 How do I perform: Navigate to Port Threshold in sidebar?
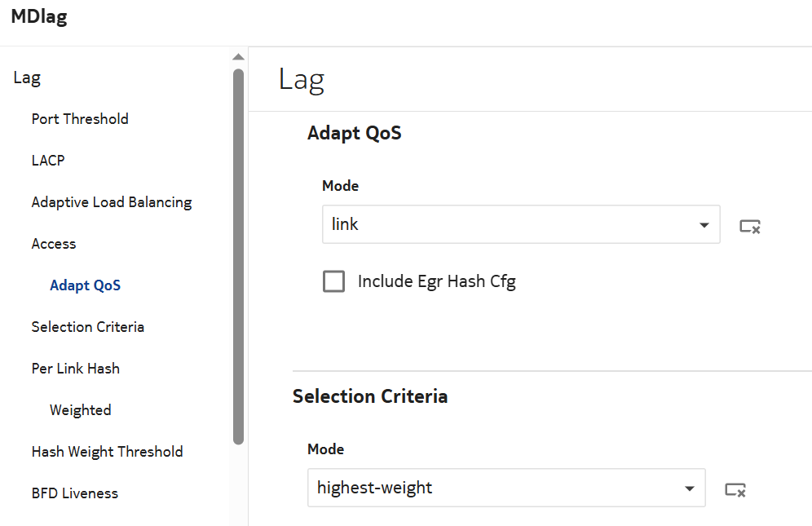click(80, 119)
